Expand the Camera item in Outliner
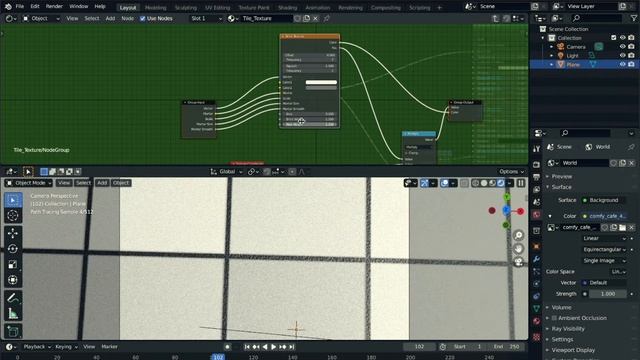 551,47
